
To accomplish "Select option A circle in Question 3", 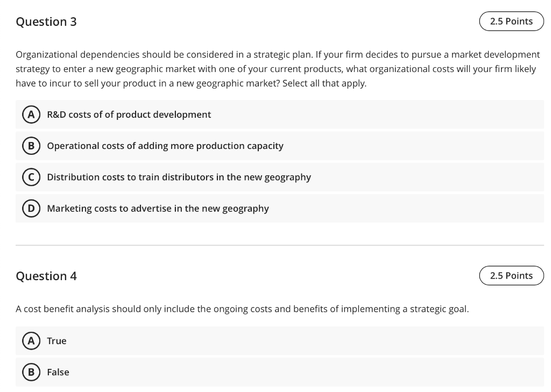I will (31, 115).
